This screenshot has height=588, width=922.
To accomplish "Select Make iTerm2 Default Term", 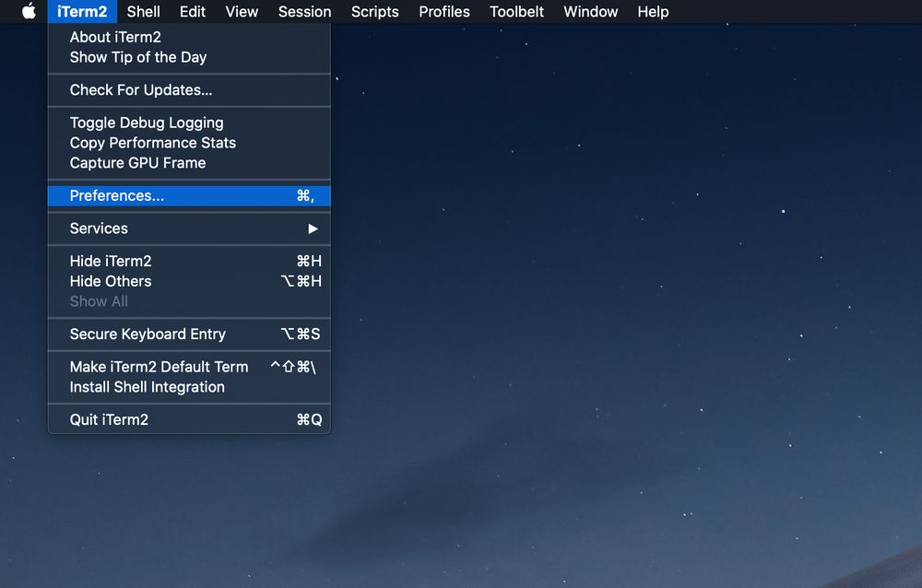I will pyautogui.click(x=189, y=367).
